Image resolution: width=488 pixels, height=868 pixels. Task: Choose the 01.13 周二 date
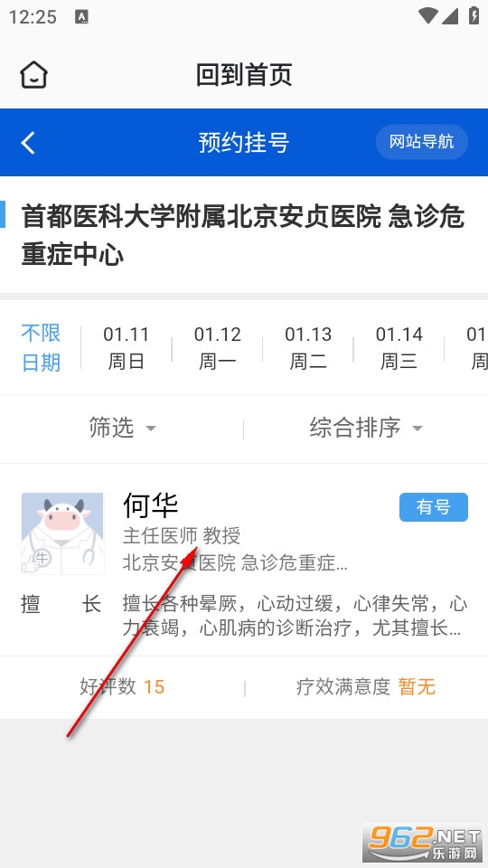308,347
